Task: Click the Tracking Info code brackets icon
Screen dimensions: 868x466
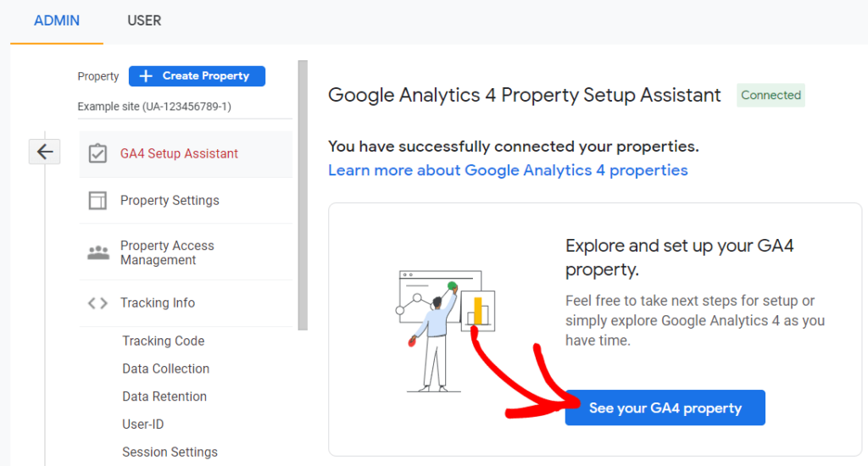Action: (97, 303)
